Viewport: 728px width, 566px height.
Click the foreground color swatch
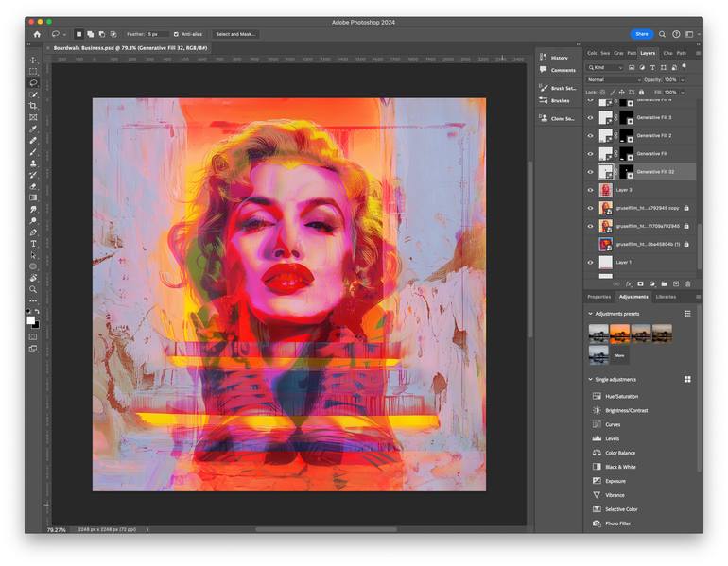30,320
